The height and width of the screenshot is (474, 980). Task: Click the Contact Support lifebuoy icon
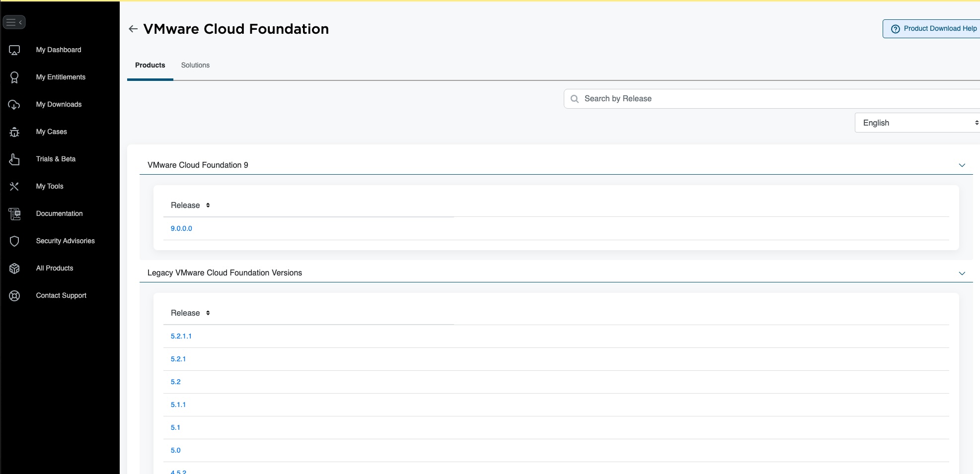click(14, 296)
